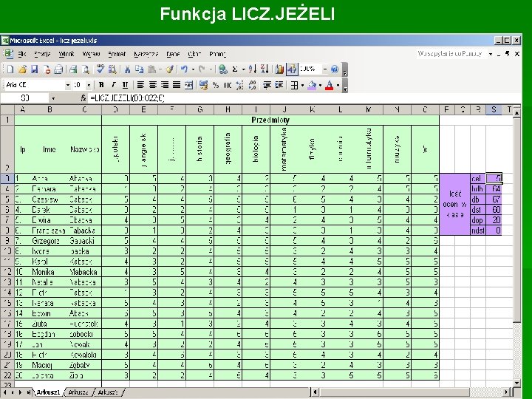Screen dimensions: 532x399
Task: Select column S header
Action: pos(494,109)
